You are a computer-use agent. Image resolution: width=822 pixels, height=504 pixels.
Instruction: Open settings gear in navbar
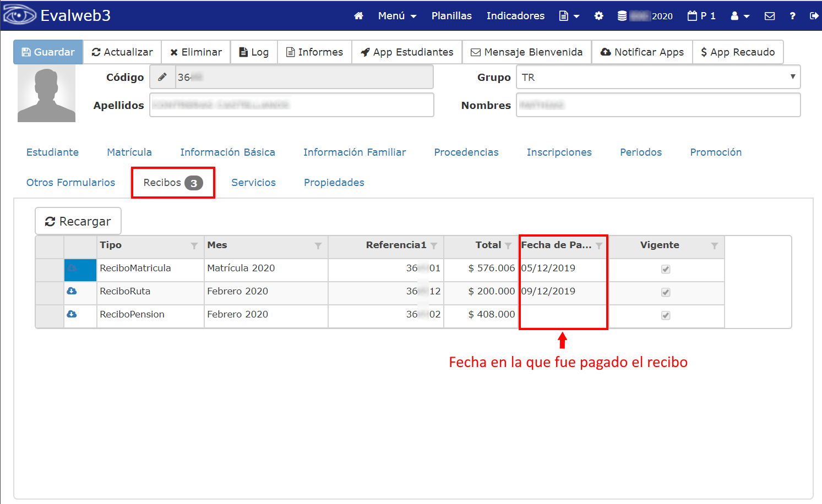pos(598,16)
